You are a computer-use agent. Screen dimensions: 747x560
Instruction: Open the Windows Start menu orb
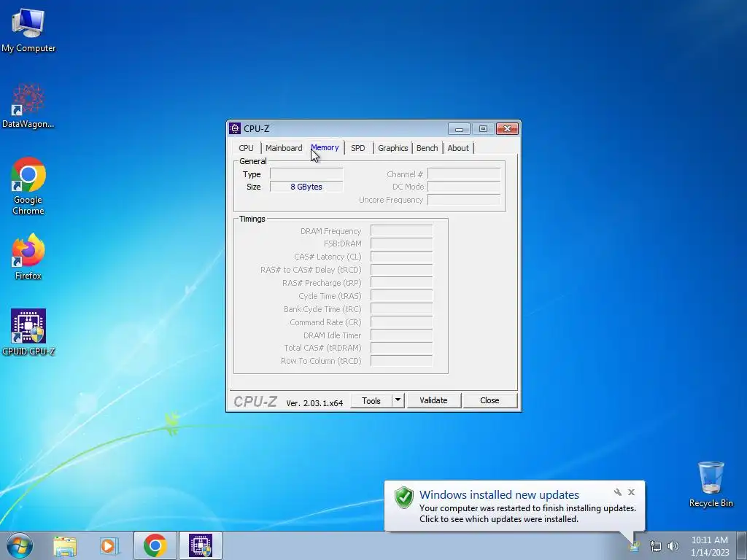(x=20, y=545)
